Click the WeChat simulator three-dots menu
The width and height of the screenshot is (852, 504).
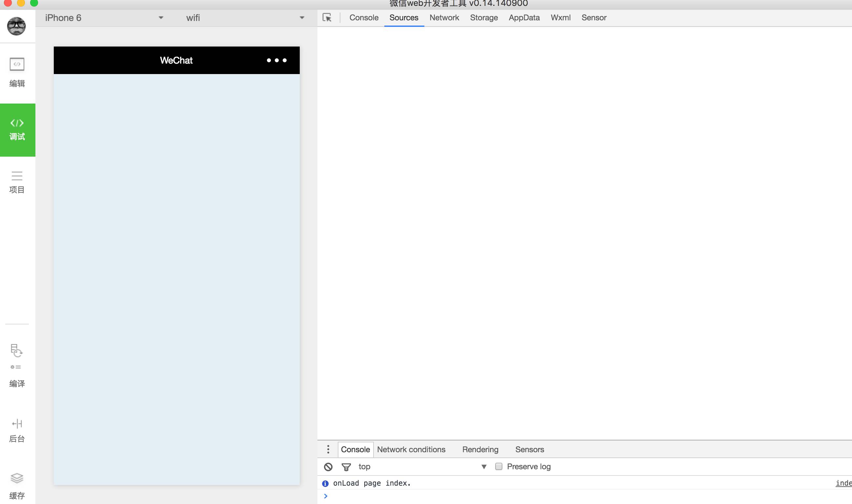277,60
